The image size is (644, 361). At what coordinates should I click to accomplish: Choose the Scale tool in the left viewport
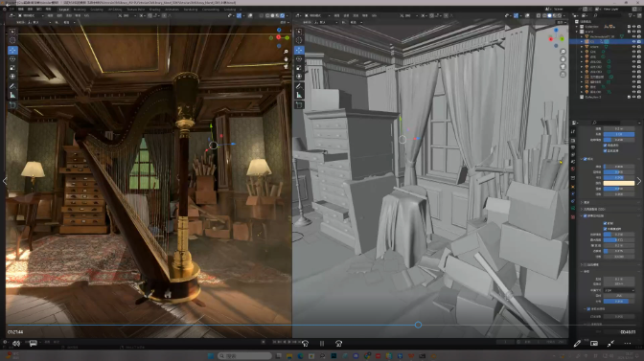point(12,68)
